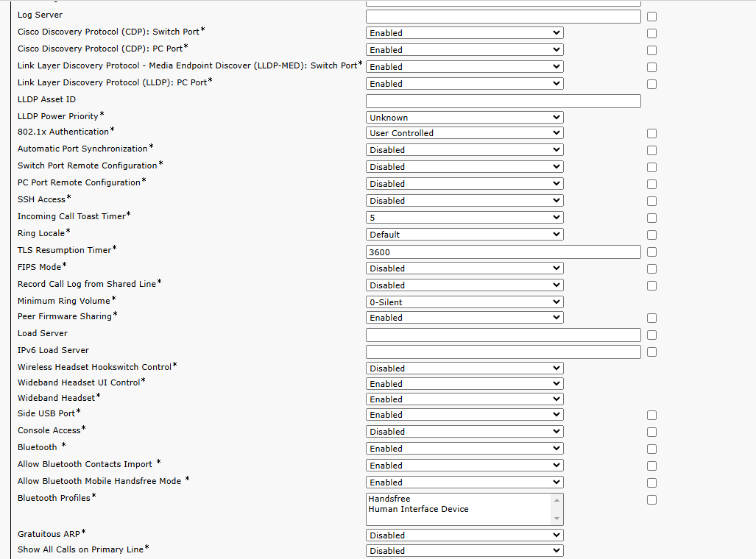Open the Minimum Ring Volume dropdown

point(464,302)
